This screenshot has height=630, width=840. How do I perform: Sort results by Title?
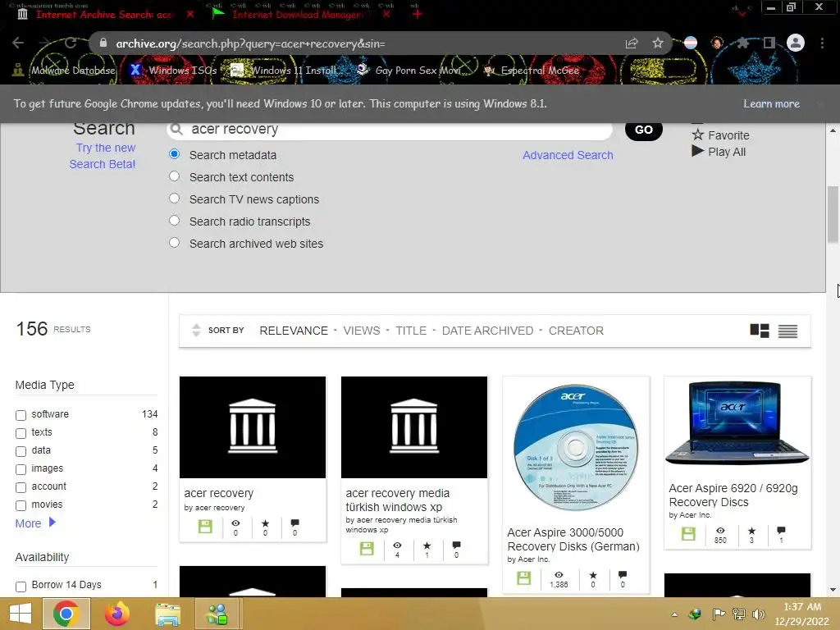point(411,331)
